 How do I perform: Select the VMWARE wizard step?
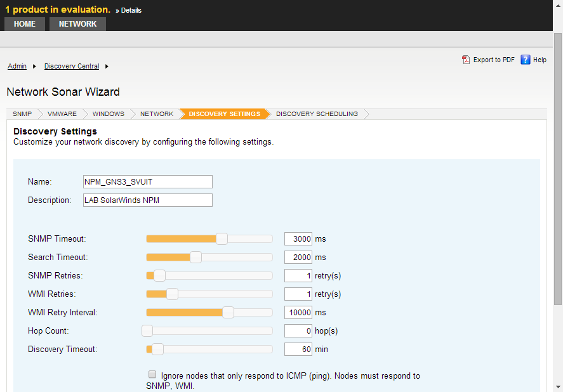[x=62, y=114]
